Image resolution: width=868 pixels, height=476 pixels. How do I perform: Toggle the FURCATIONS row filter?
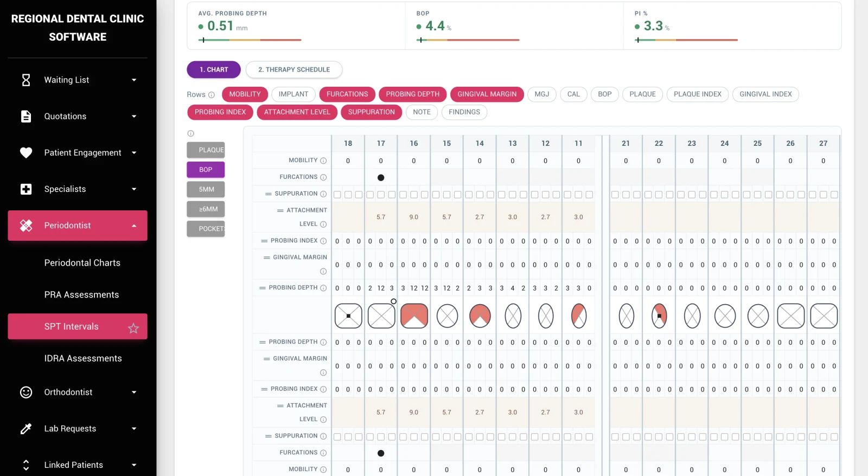347,94
